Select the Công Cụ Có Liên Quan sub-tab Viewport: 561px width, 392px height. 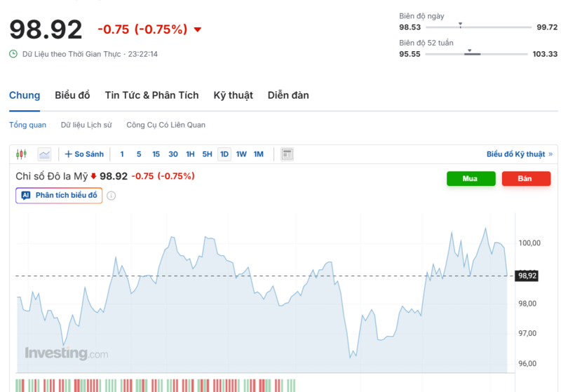click(x=166, y=125)
